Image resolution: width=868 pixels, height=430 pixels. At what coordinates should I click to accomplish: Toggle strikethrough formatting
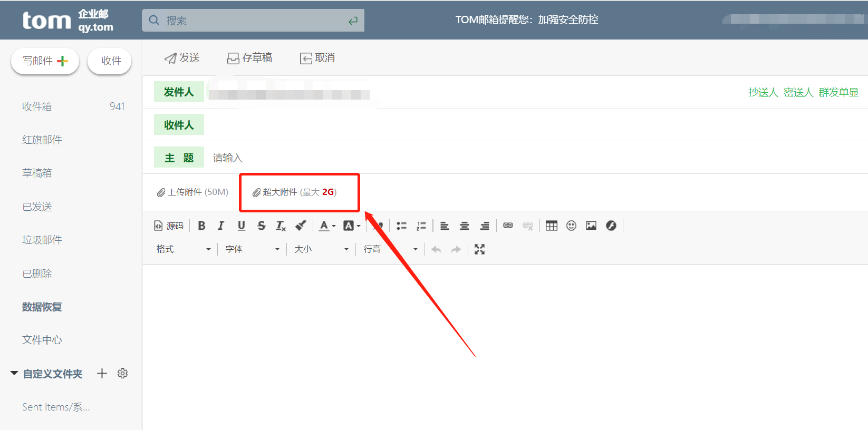(262, 226)
